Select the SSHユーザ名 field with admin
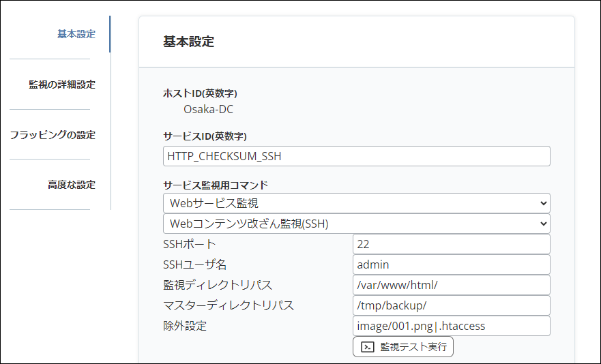The width and height of the screenshot is (601, 364). click(x=451, y=264)
